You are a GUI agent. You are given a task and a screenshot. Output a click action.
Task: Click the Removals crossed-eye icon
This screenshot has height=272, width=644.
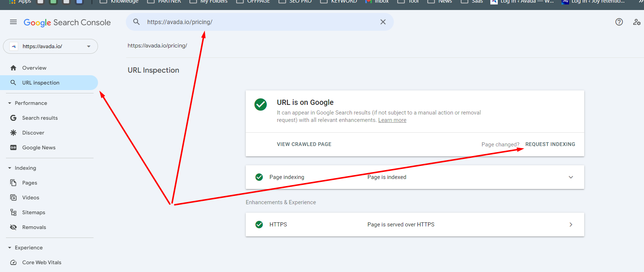[x=13, y=227]
